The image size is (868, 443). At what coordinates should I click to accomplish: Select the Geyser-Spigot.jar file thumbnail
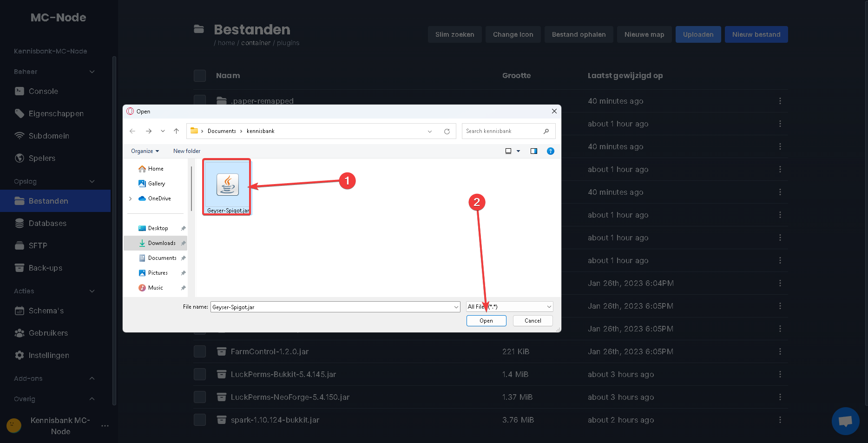tap(227, 187)
